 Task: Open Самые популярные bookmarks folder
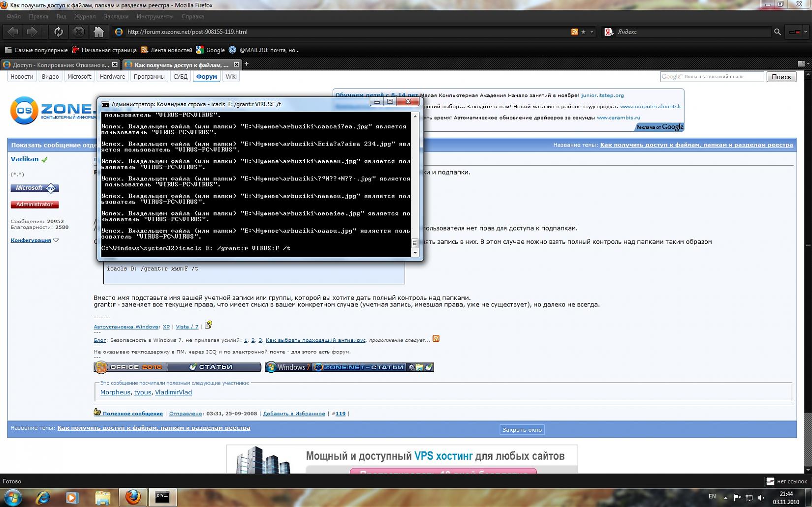point(36,50)
